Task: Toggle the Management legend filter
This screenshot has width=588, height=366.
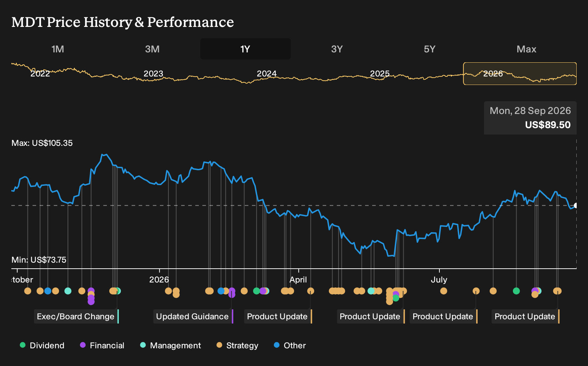Action: point(170,345)
